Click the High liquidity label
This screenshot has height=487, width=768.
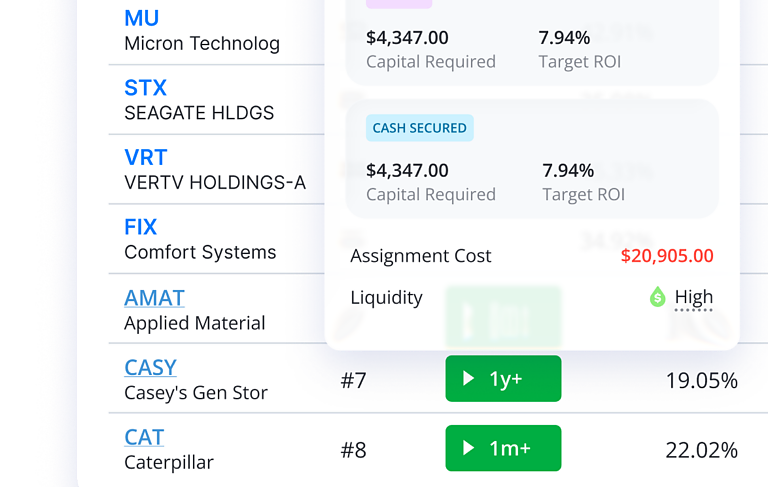click(694, 297)
